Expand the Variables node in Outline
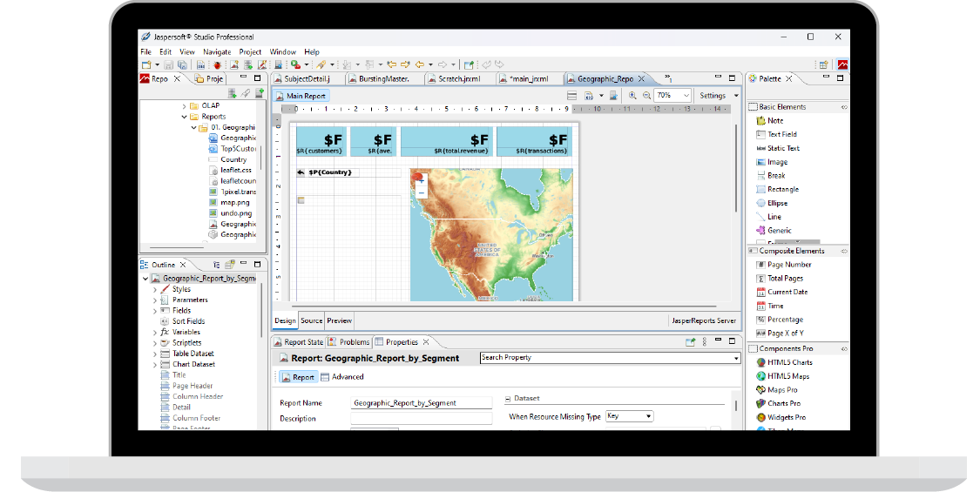Viewport: 980px width, 492px height. [x=155, y=333]
